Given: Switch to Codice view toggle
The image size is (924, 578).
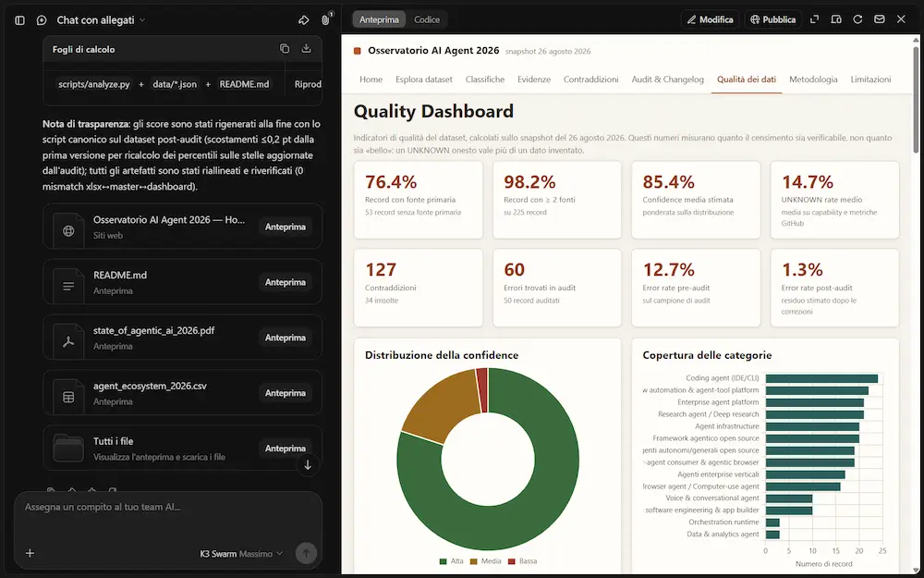Looking at the screenshot, I should pyautogui.click(x=427, y=19).
